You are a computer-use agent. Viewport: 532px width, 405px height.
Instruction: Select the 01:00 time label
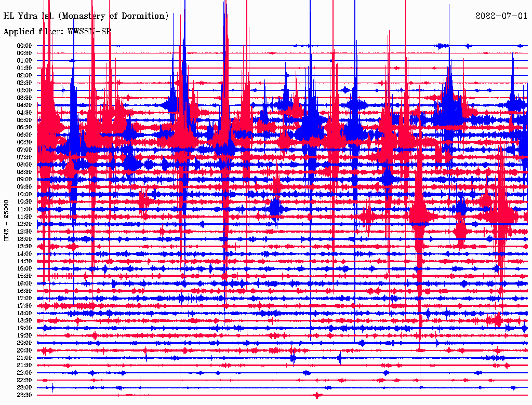click(x=24, y=61)
